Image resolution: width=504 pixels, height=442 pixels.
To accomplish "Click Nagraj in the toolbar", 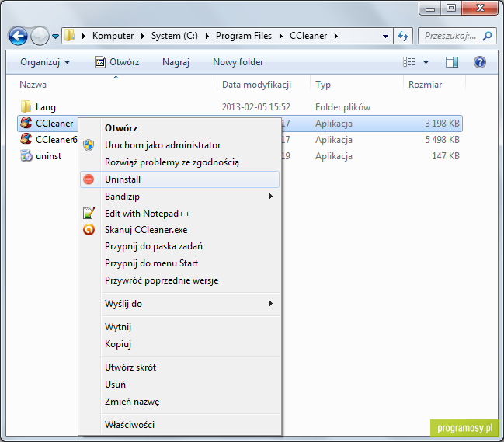I will pos(176,62).
